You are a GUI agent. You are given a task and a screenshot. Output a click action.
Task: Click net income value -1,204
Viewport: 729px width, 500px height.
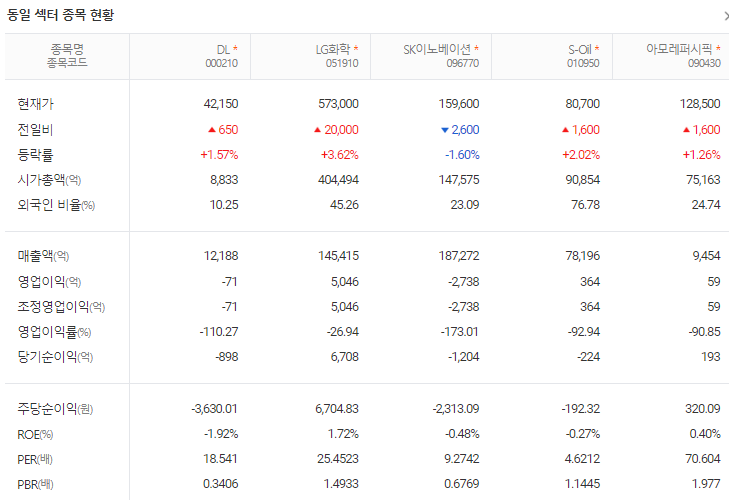point(464,357)
